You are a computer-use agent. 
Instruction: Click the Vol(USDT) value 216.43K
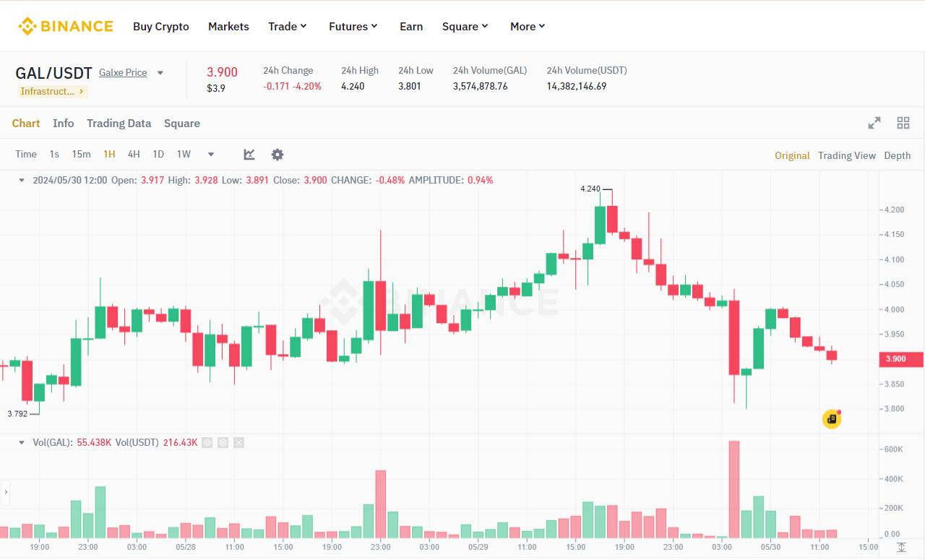[181, 442]
